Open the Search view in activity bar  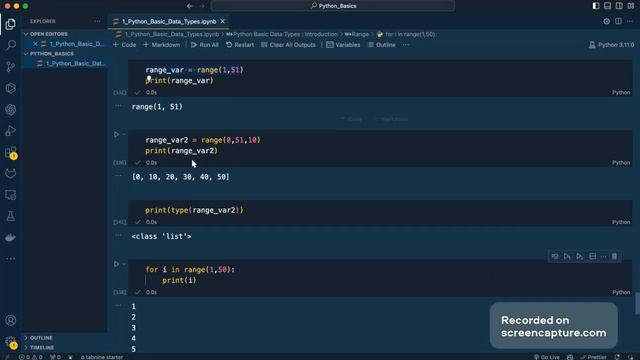(11, 45)
